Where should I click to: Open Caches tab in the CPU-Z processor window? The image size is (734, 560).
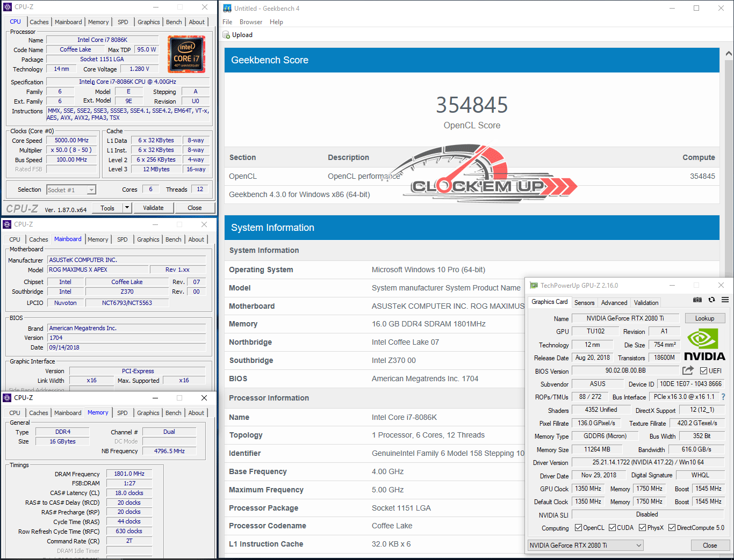[39, 22]
